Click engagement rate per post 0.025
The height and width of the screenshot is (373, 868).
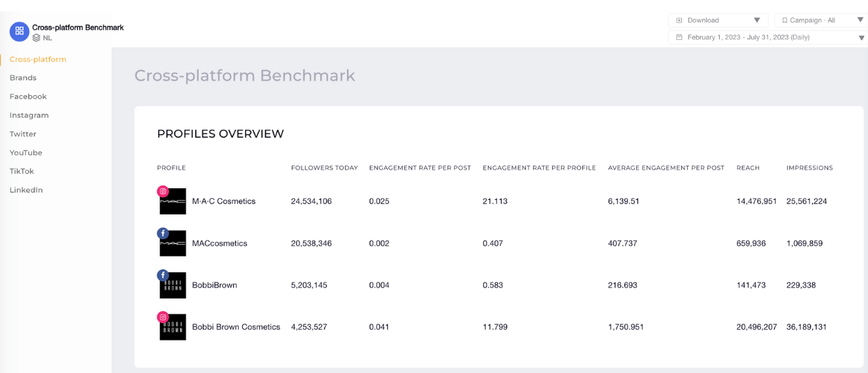point(379,201)
